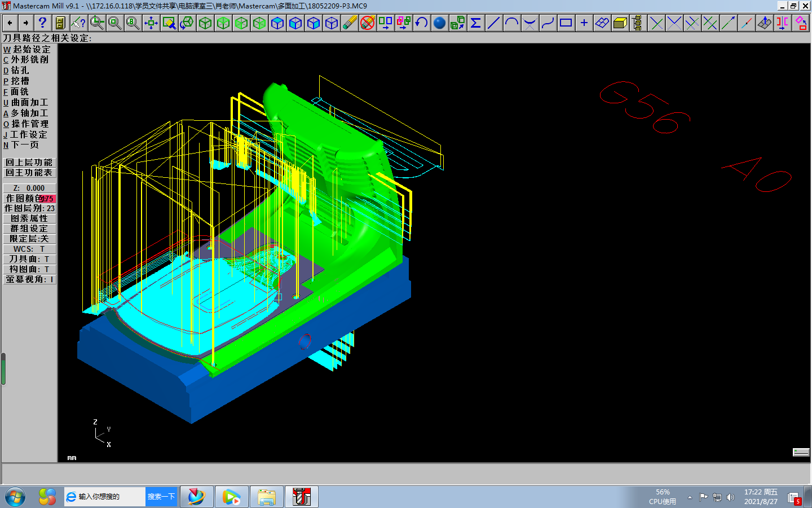
Task: Click the magenta bracket Trim icon
Action: pyautogui.click(x=783, y=23)
